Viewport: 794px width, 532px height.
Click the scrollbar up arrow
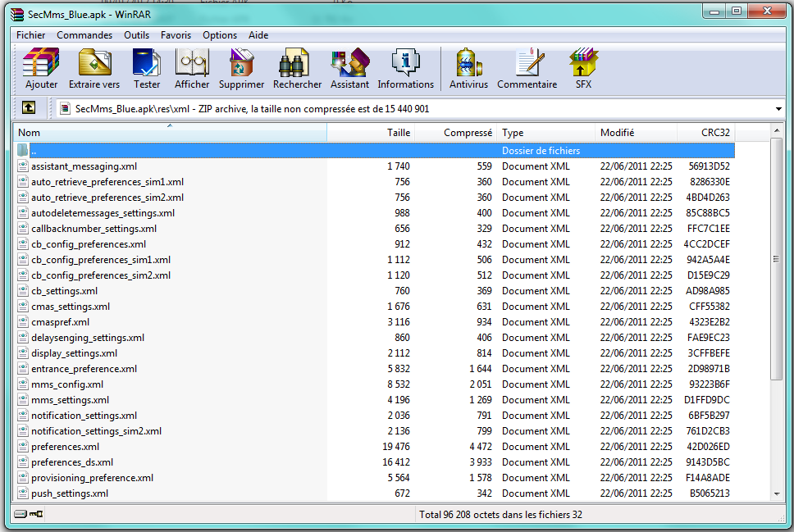tap(777, 130)
